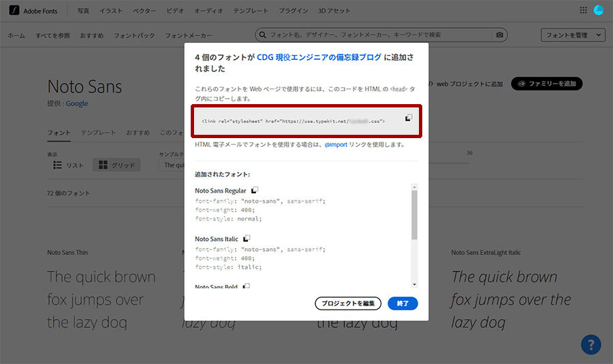Copy Noto Sans Bold CSS
This screenshot has height=364, width=613.
point(247,286)
